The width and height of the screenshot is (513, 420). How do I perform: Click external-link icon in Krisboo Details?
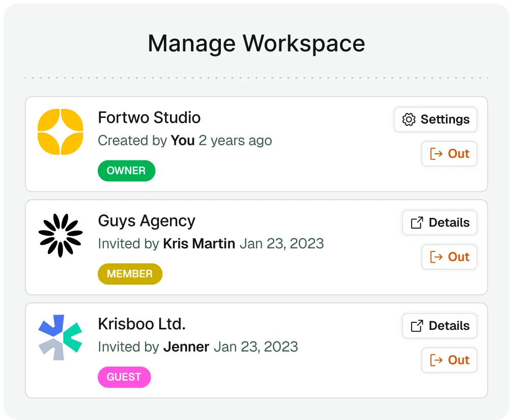pyautogui.click(x=417, y=326)
